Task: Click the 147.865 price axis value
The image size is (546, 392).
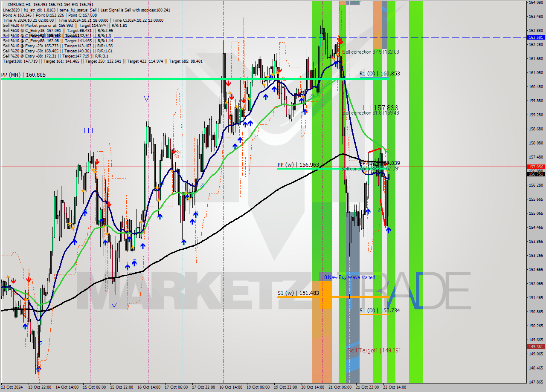Action: 536,382
